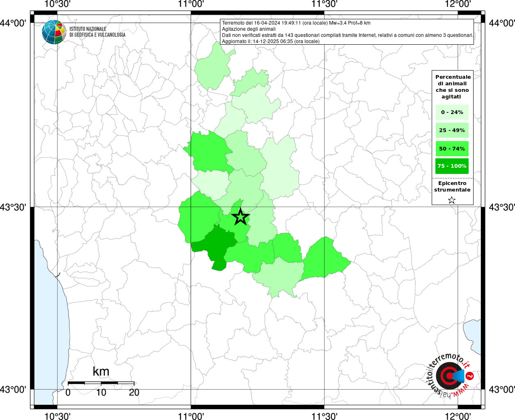Click legend title 'Percentuale di animali'

(x=453, y=87)
